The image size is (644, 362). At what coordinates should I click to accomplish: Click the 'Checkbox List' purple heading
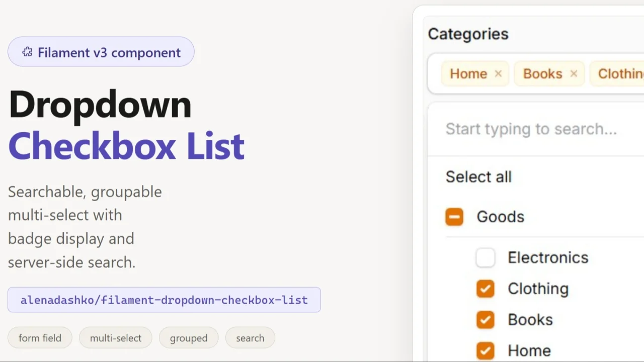click(x=126, y=146)
